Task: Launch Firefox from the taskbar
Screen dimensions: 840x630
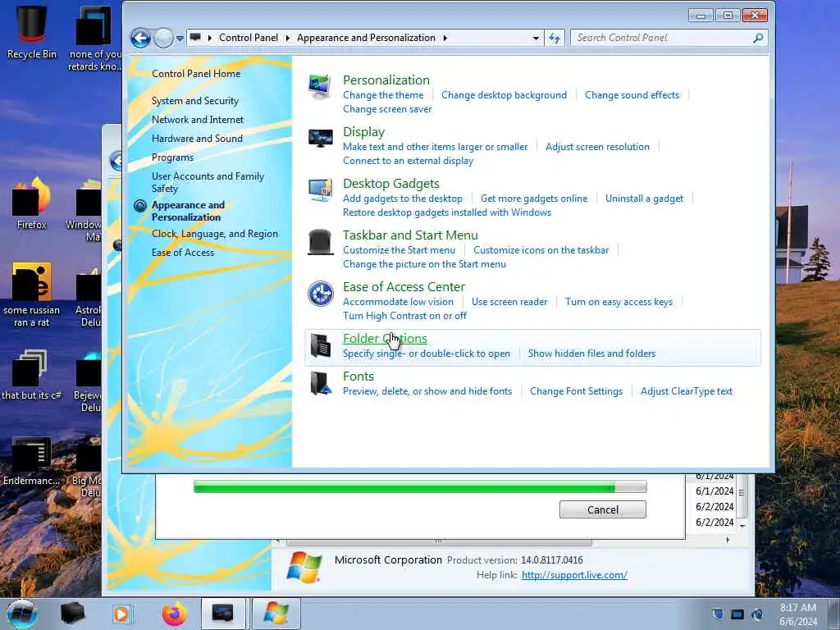Action: point(174,614)
